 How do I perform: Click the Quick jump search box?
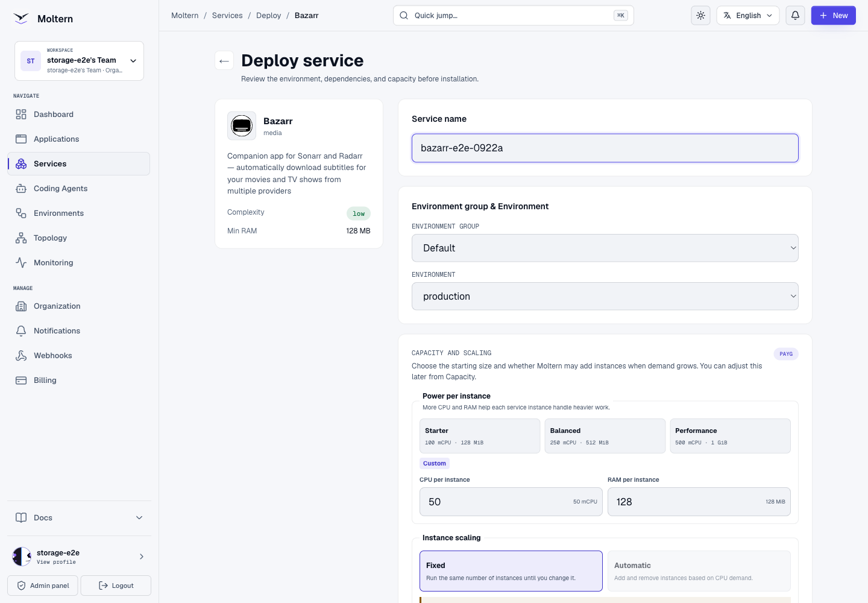(514, 16)
